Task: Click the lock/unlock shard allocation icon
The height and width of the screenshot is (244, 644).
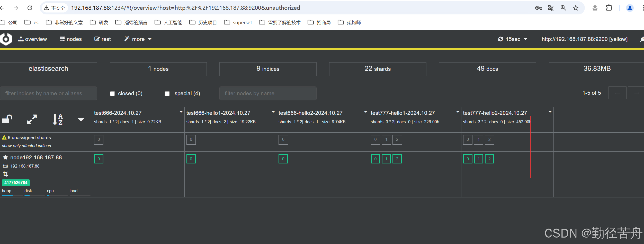Action: [7, 119]
